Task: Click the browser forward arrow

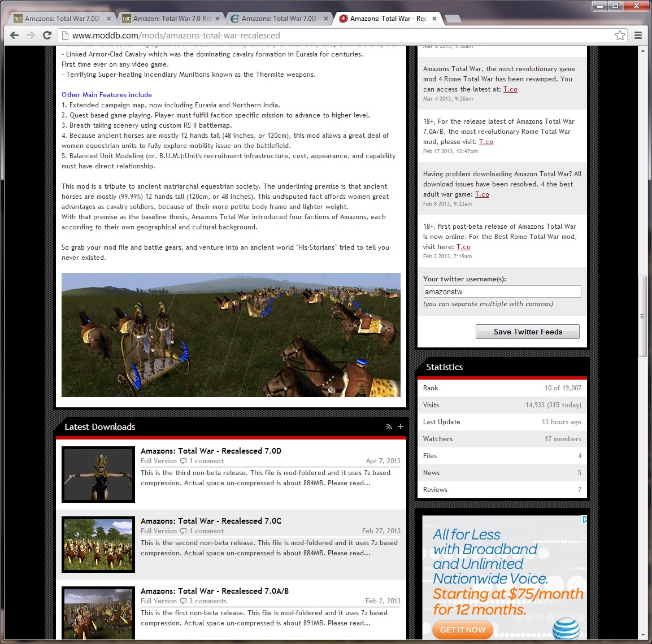Action: pos(31,36)
